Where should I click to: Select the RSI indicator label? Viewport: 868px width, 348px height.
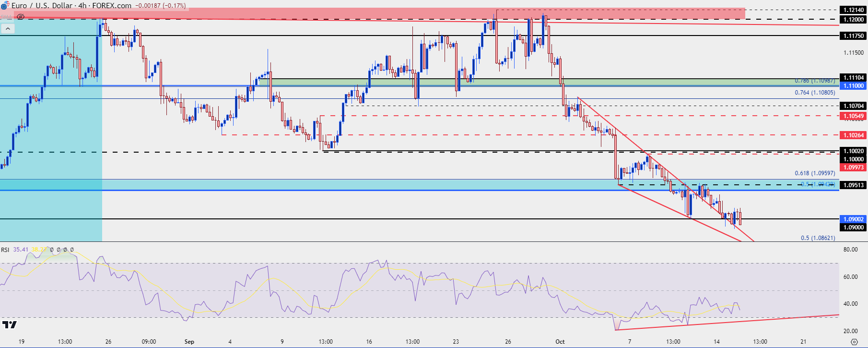[5, 250]
